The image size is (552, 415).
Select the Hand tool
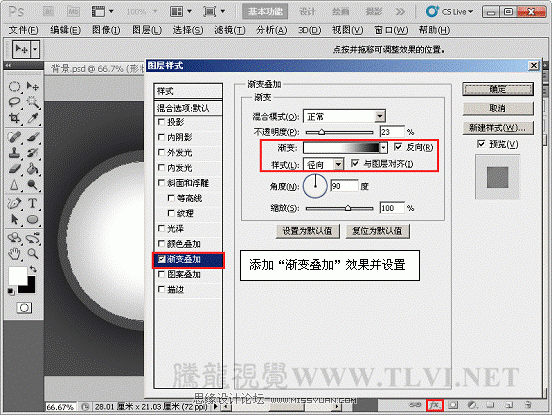(x=14, y=253)
